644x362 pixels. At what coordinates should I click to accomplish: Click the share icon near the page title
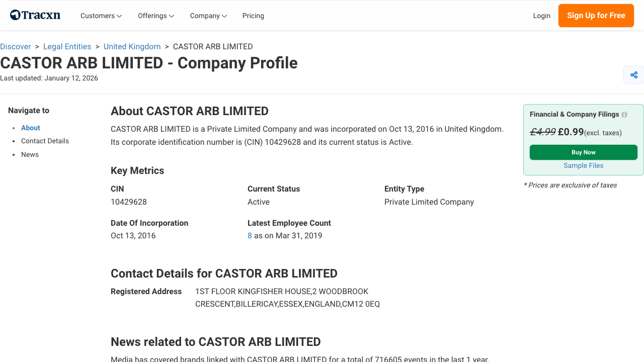pyautogui.click(x=633, y=74)
